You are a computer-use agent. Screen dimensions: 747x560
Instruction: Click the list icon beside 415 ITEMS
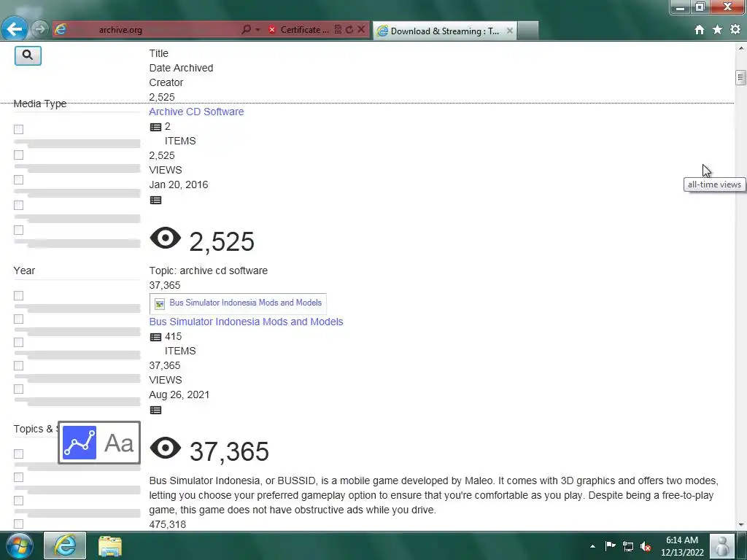[x=155, y=337]
